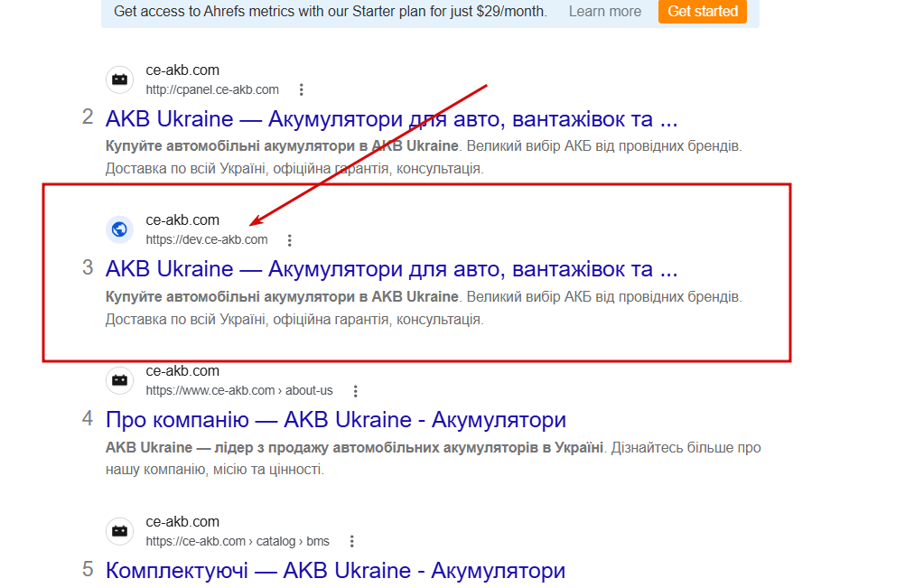905x588 pixels.
Task: Click the ce-akb.com site name above cpanel URL
Action: (182, 70)
